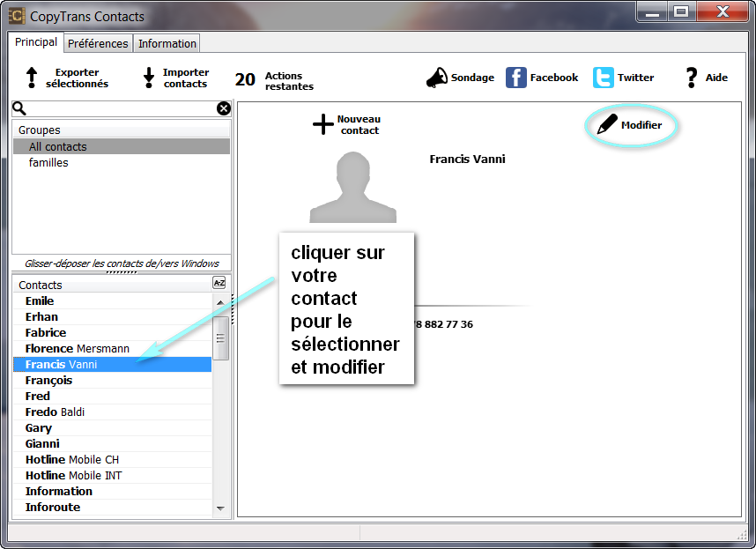The width and height of the screenshot is (756, 549).
Task: Minimize the CopyTrans Contacts window
Action: click(652, 12)
